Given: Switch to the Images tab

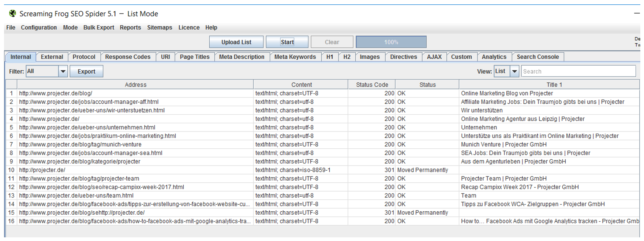Looking at the screenshot, I should [370, 57].
